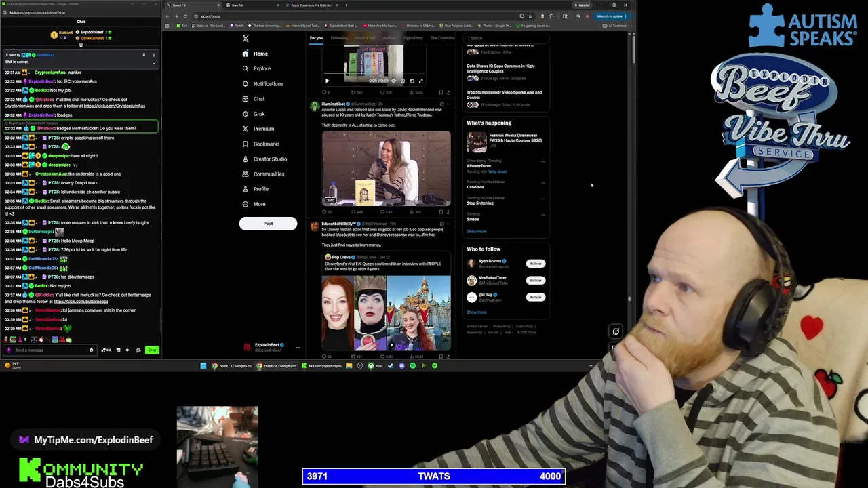Click the X logo icon
This screenshot has width=868, height=488.
[x=245, y=39]
